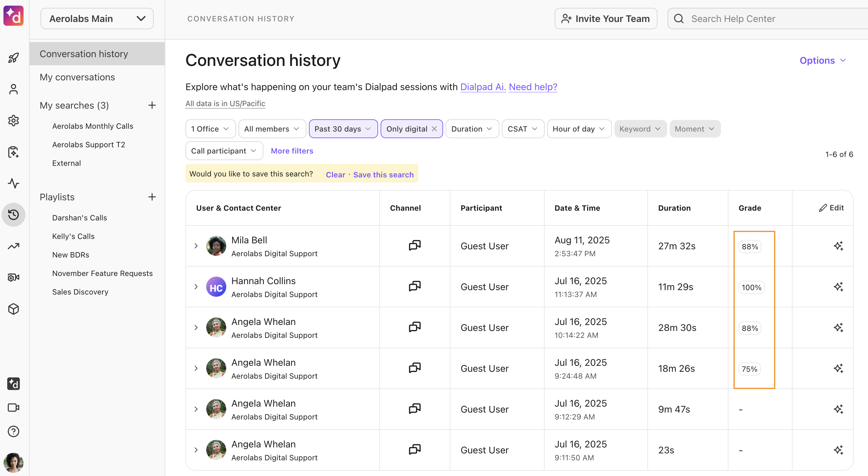Image resolution: width=868 pixels, height=476 pixels.
Task: Expand Angela Whelan 10:14:22 AM row
Action: [196, 327]
